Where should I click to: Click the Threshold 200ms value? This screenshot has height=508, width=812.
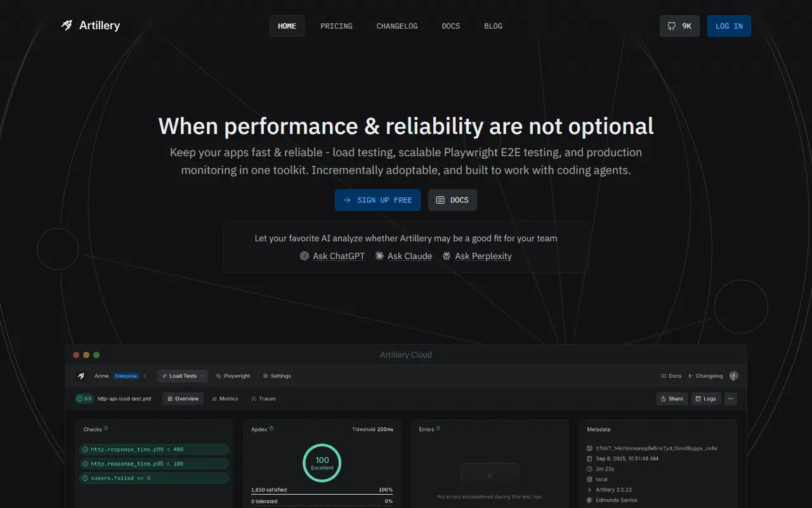372,429
